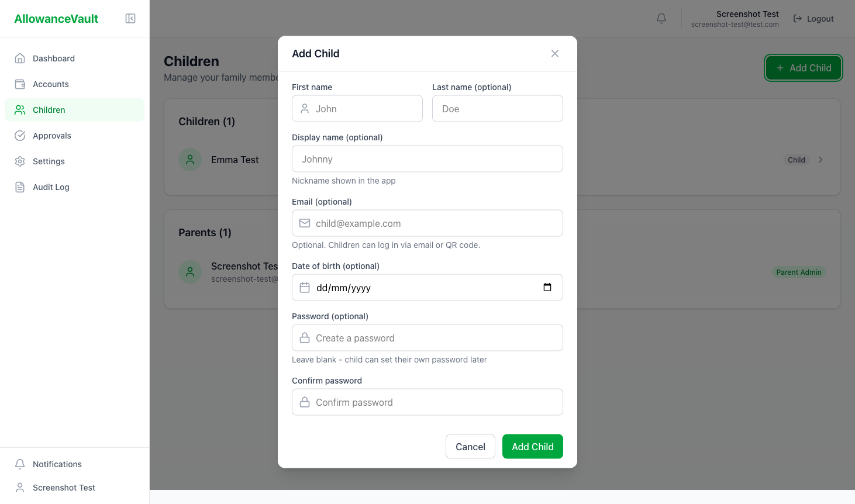The width and height of the screenshot is (855, 504).
Task: Click the Accounts wallet icon in sidebar
Action: point(19,84)
